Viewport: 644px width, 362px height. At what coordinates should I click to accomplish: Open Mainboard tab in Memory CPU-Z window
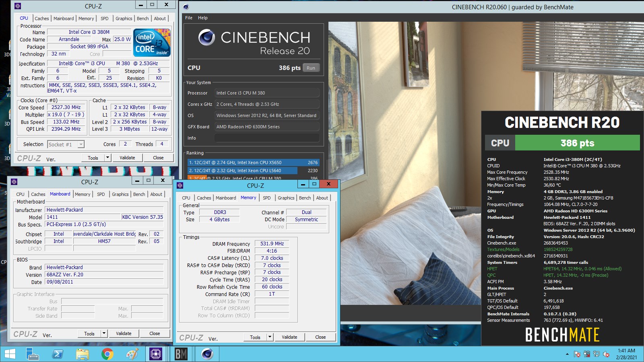click(x=226, y=198)
